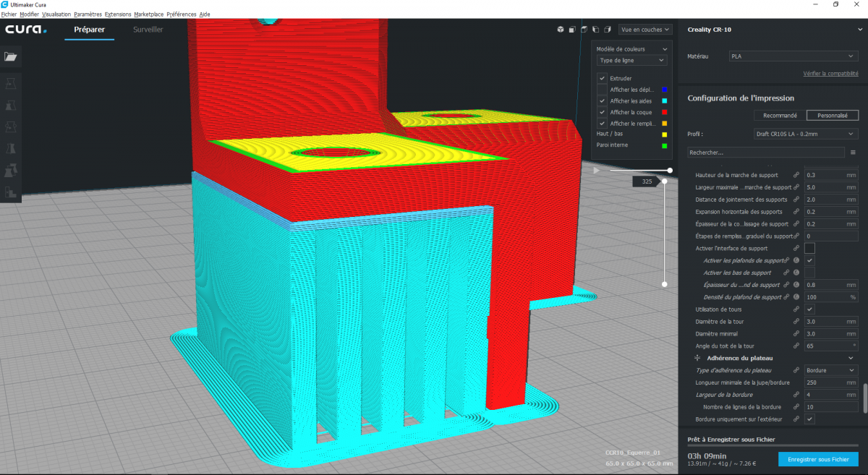Select the Scale tool in left toolbar
The image size is (868, 475).
(x=11, y=106)
